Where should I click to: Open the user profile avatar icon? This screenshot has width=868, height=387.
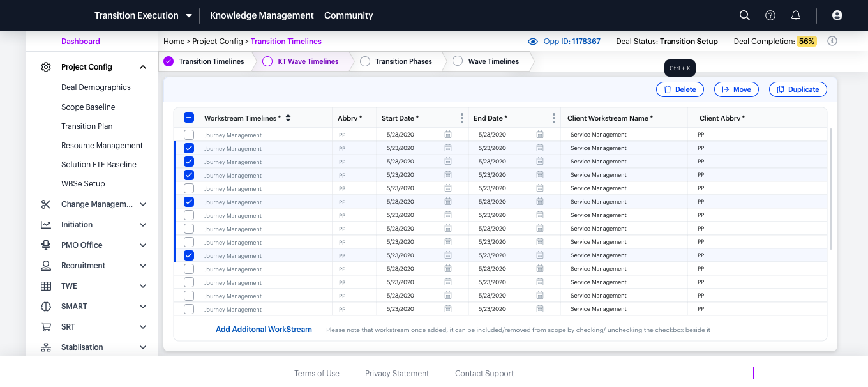(837, 15)
